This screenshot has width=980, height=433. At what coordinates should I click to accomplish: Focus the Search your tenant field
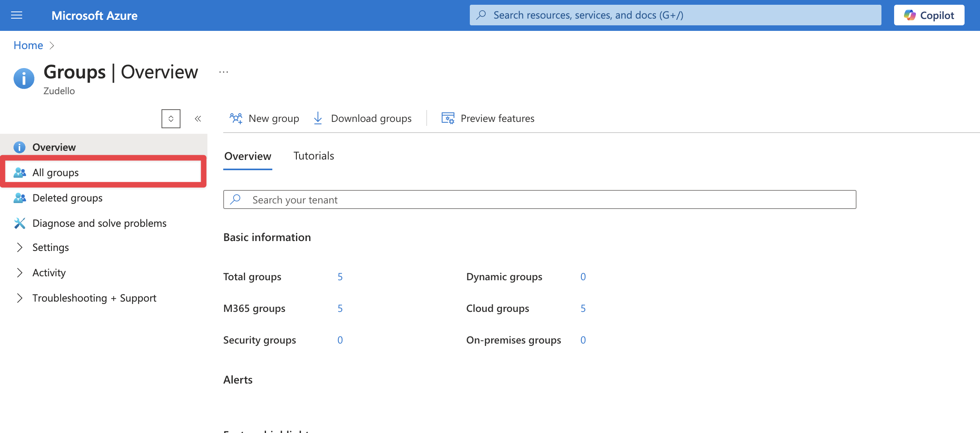tap(539, 199)
